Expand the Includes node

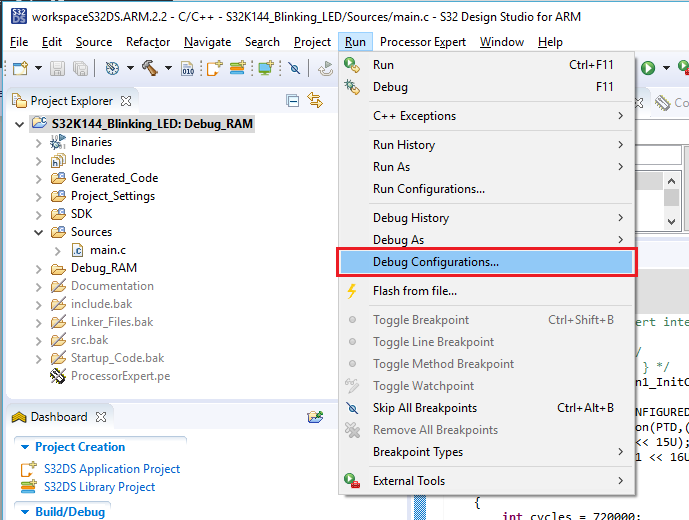pyautogui.click(x=38, y=161)
